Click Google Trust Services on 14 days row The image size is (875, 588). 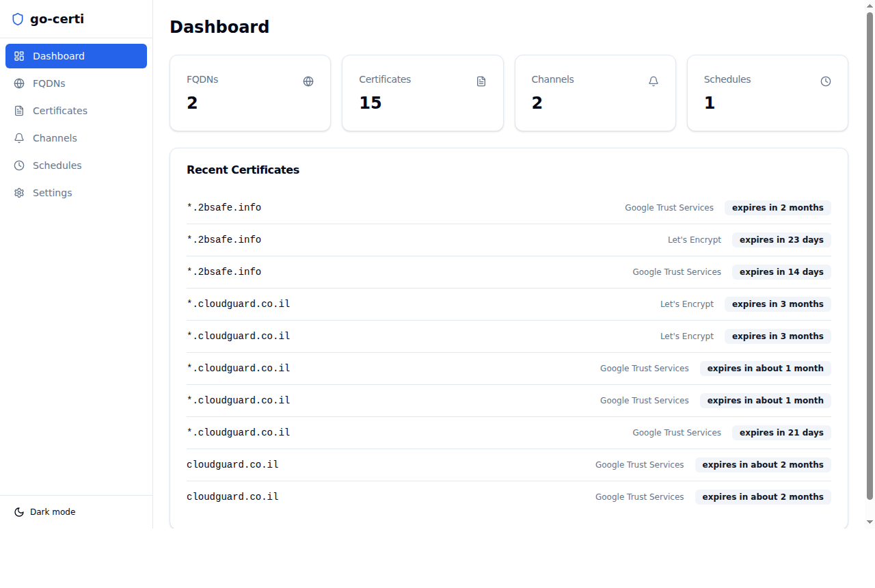677,272
